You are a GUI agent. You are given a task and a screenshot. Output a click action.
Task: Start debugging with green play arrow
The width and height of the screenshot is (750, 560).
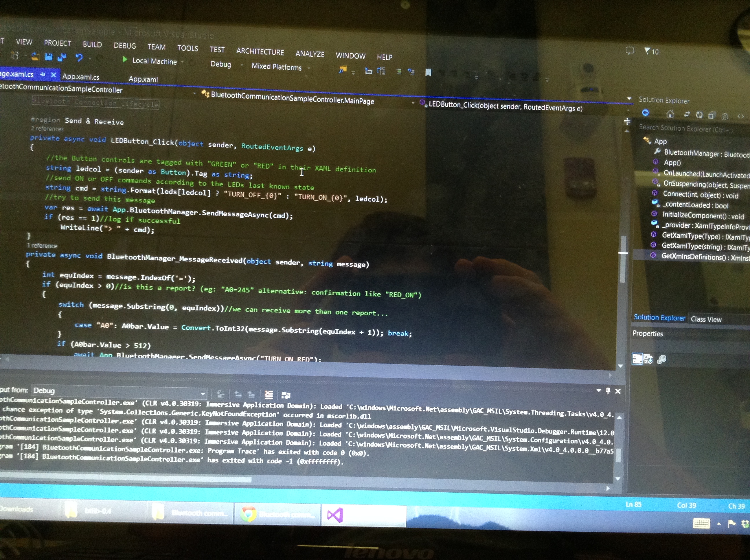coord(125,60)
